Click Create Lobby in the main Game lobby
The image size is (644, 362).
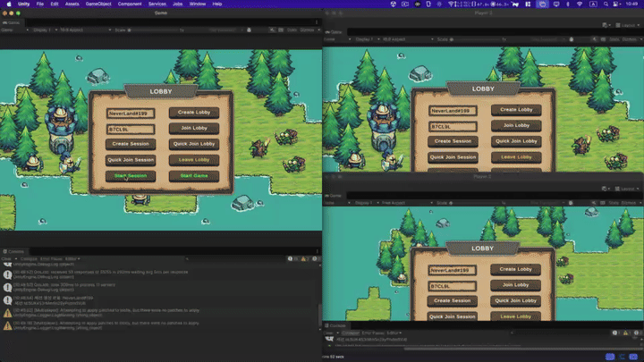[x=194, y=113]
